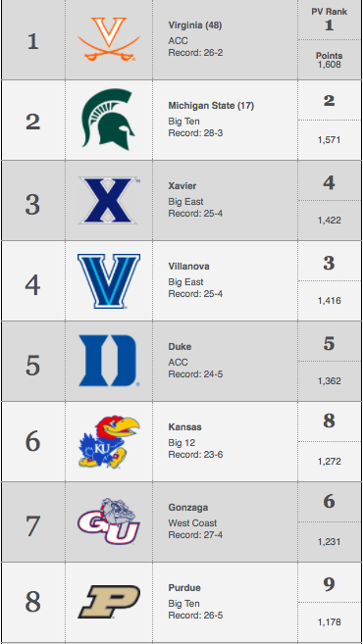
Task: Click Kansas's 1,272 points value
Action: pyautogui.click(x=329, y=462)
